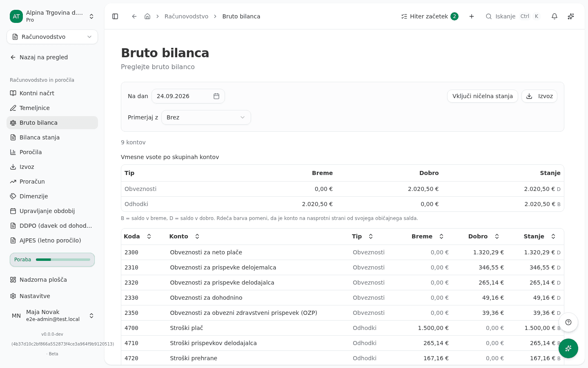The height and width of the screenshot is (368, 588).
Task: Open Izvoz in the sidebar
Action: [x=52, y=167]
